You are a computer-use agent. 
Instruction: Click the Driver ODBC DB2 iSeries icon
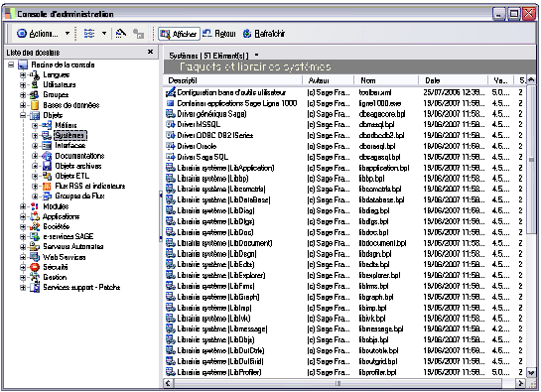171,135
